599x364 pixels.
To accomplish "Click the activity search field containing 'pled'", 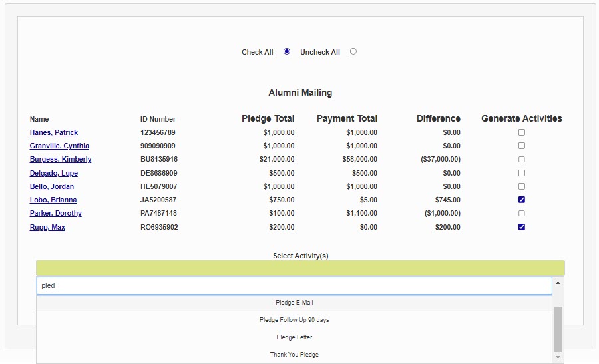I will (x=294, y=286).
